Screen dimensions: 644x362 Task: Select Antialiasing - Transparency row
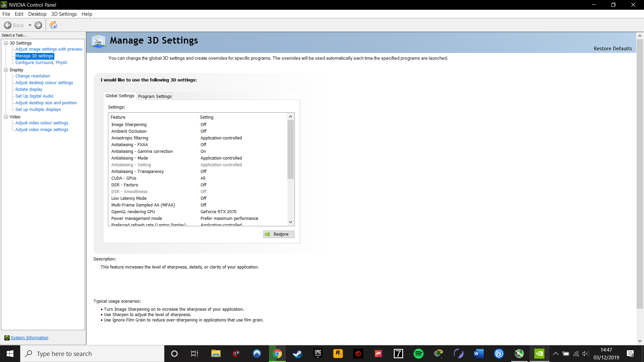point(198,172)
